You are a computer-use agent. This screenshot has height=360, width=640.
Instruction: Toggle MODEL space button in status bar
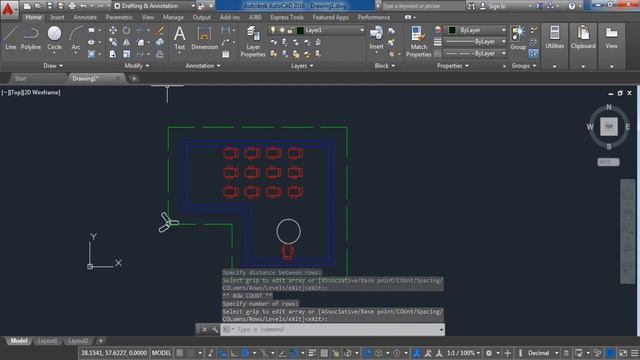tap(161, 353)
